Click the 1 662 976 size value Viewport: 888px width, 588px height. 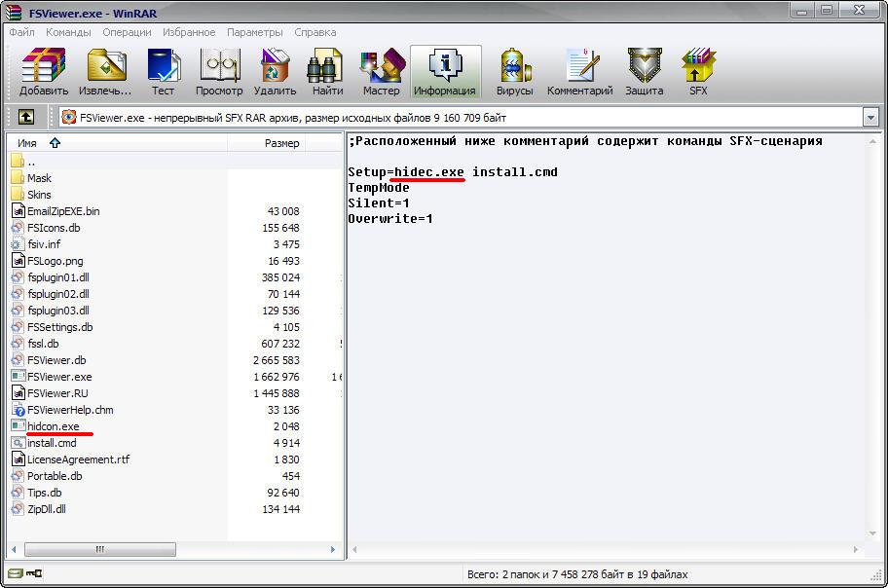(x=277, y=377)
